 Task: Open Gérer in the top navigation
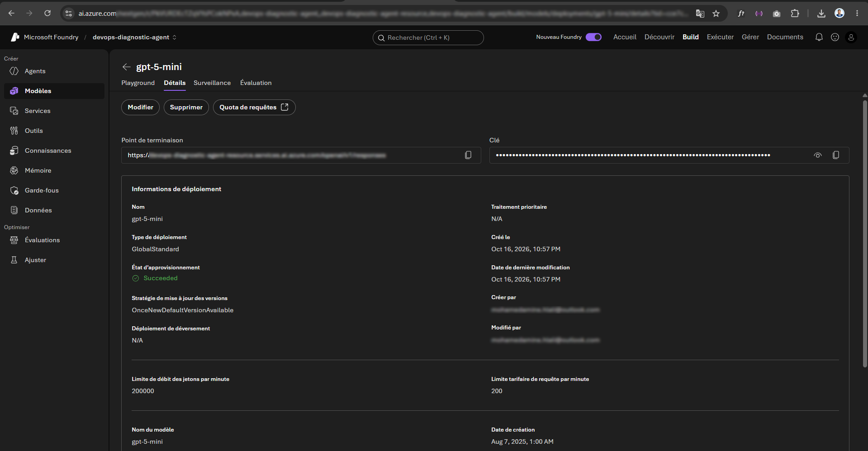pyautogui.click(x=750, y=37)
